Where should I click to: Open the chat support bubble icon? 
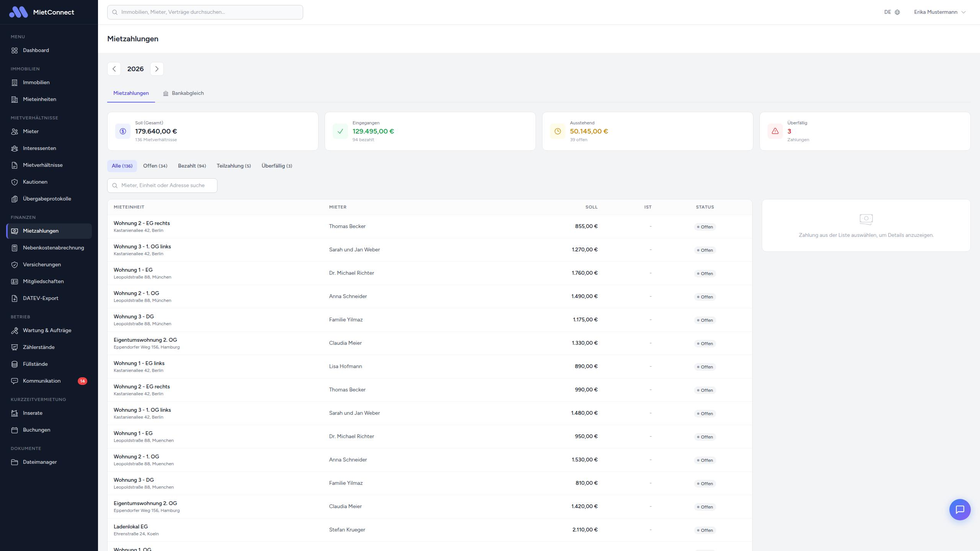point(960,509)
